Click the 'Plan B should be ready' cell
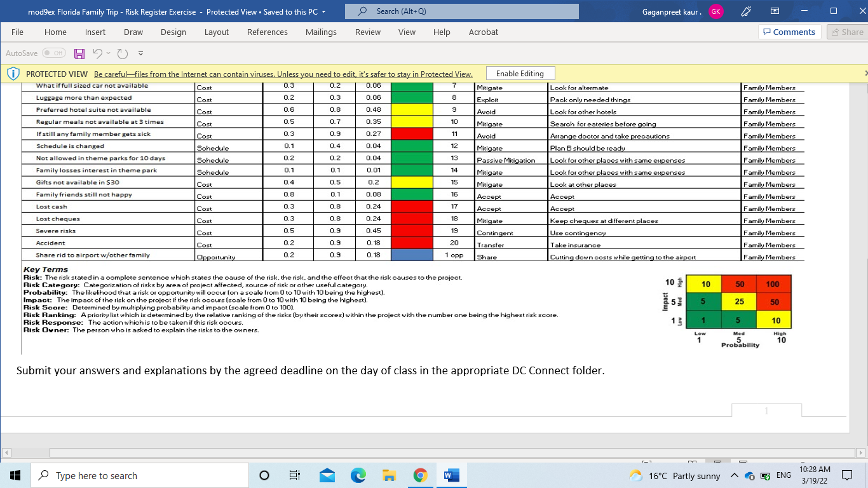The height and width of the screenshot is (488, 868). 645,148
